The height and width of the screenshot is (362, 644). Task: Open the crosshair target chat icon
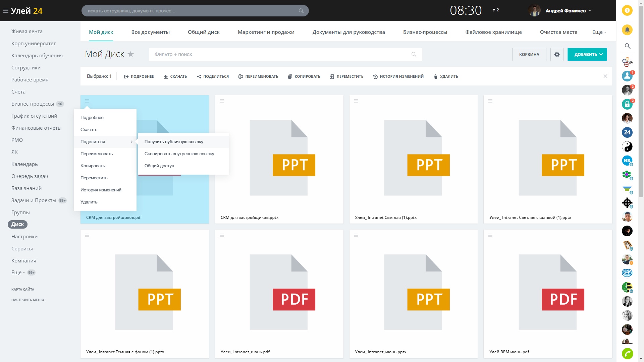coord(627,203)
